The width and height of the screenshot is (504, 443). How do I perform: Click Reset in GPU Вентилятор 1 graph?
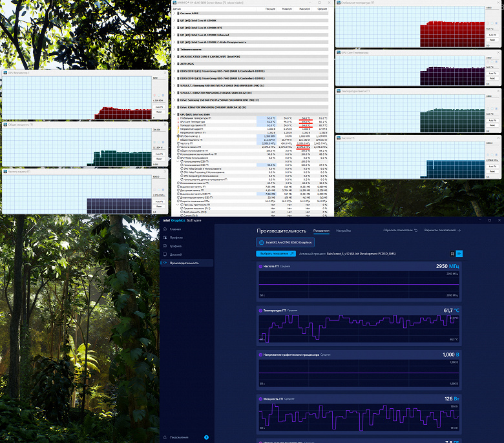pyautogui.click(x=159, y=112)
